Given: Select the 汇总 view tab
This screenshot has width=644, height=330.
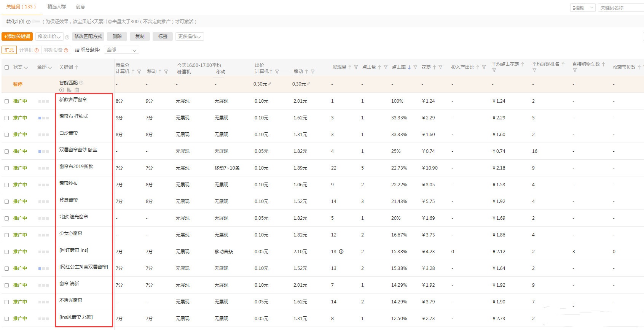Looking at the screenshot, I should 9,50.
